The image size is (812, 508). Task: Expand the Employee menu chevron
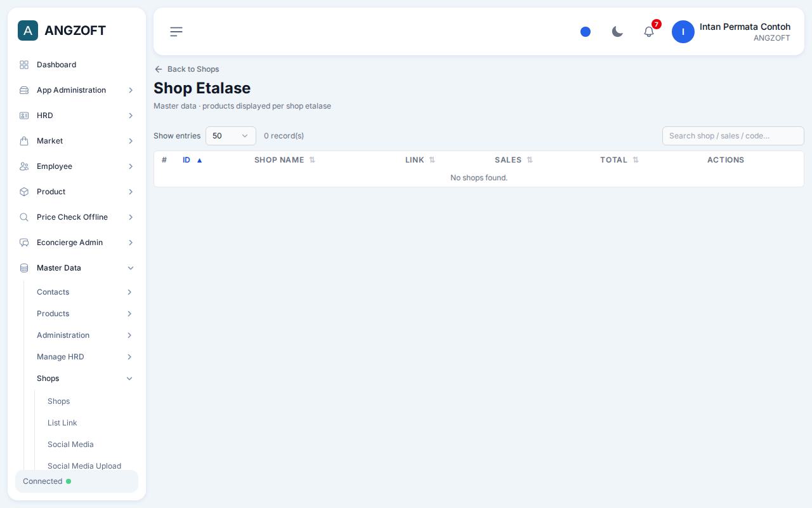(131, 166)
